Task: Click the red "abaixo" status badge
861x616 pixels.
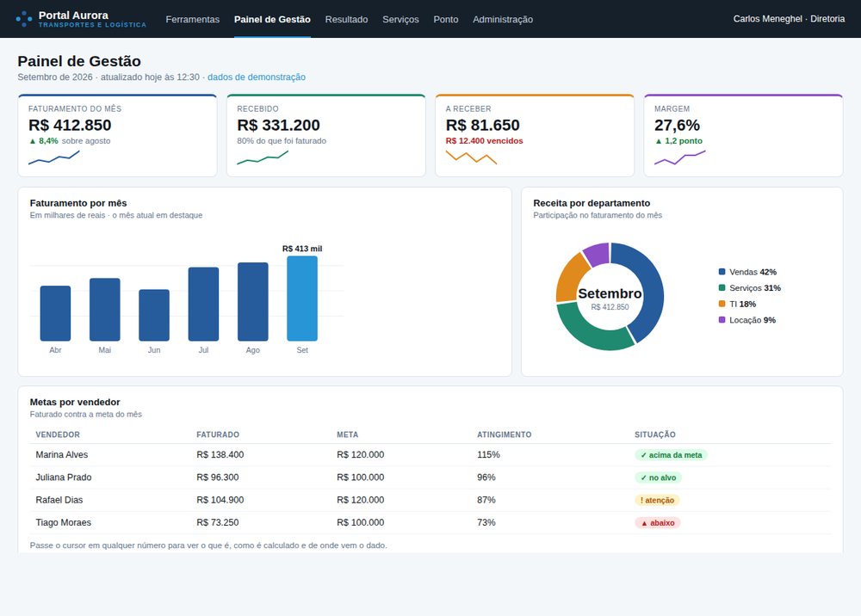Action: (x=657, y=523)
